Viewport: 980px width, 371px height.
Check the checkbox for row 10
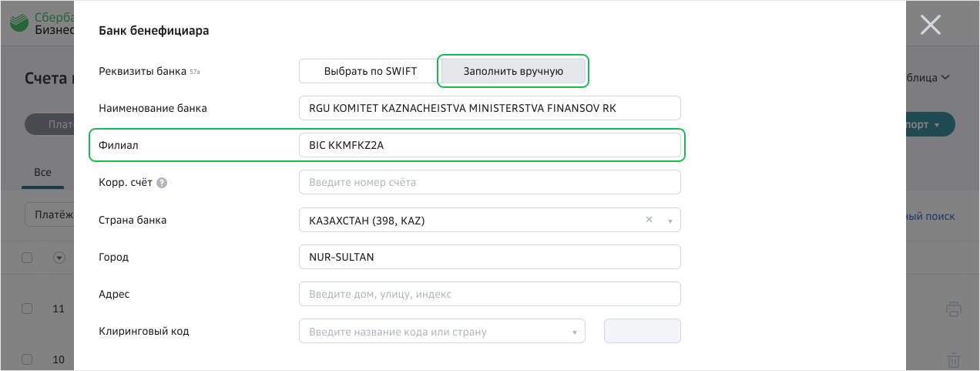click(x=27, y=359)
